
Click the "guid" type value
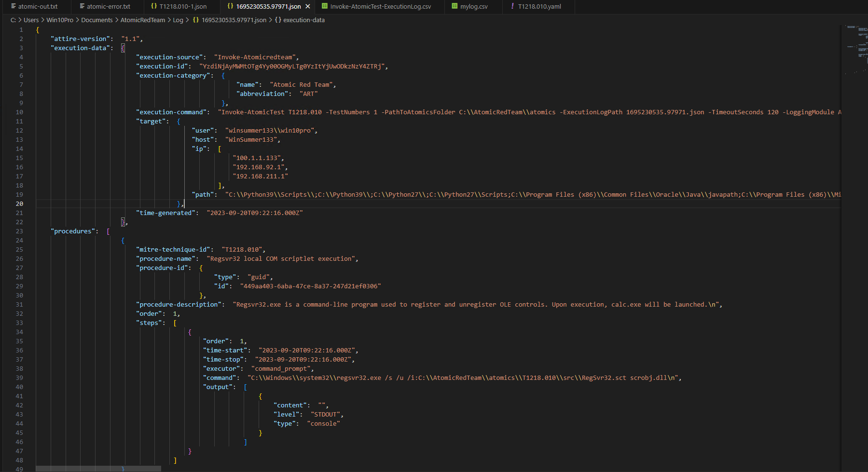(259, 277)
